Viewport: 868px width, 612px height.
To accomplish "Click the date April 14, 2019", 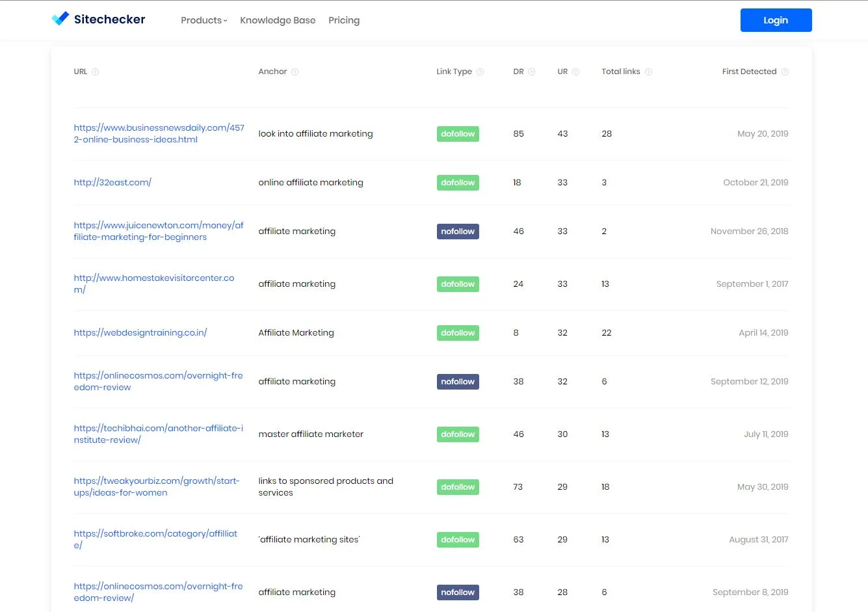I will pos(763,332).
